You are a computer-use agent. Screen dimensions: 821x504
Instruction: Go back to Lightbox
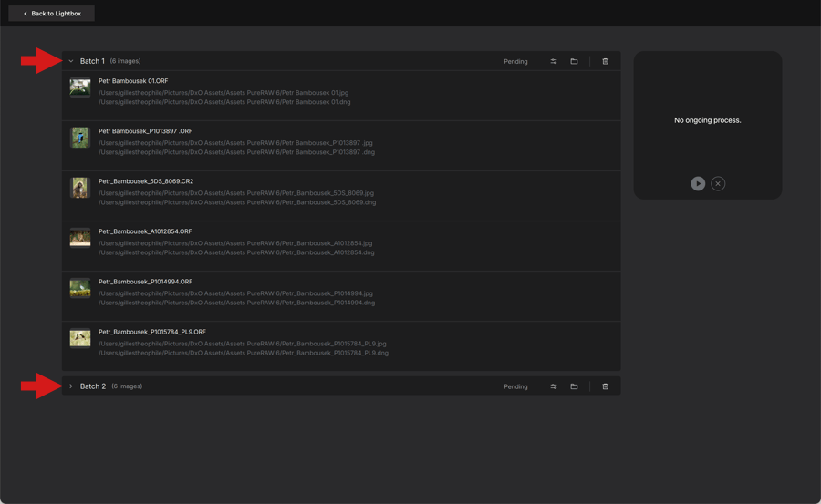[x=51, y=14]
